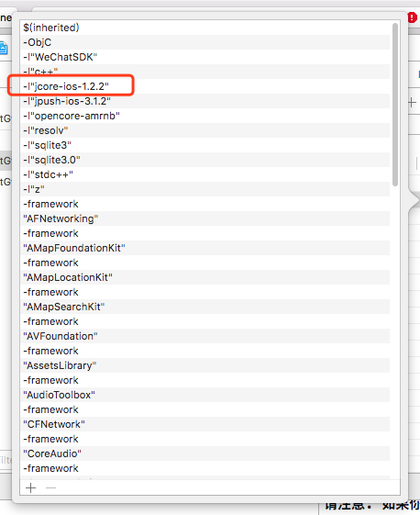Select the "AssetsLibrary" row

point(205,365)
